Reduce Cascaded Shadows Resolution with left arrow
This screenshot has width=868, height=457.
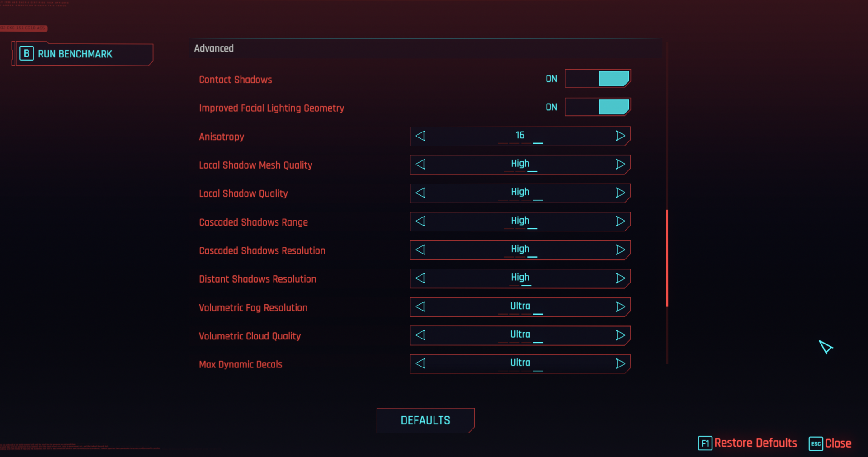click(420, 250)
